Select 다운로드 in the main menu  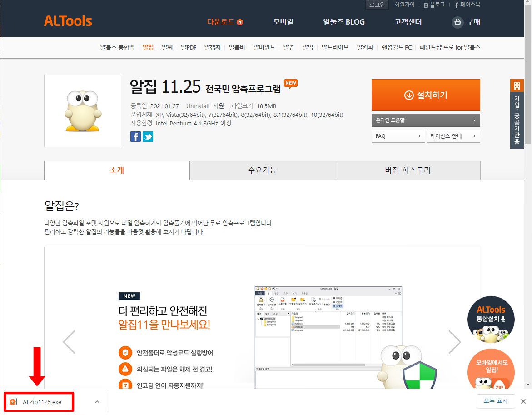[220, 21]
